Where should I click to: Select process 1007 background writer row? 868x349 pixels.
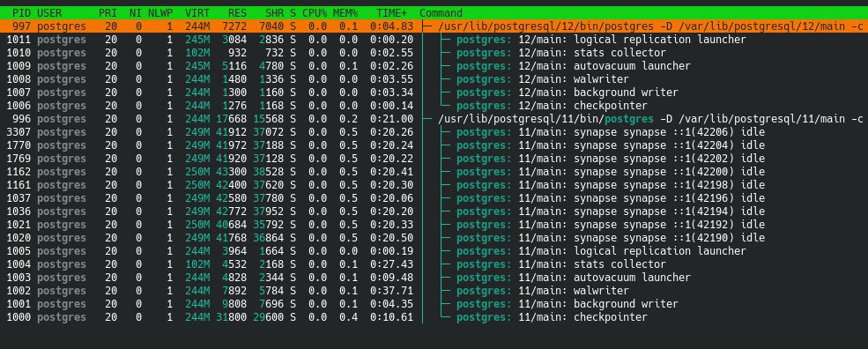434,93
